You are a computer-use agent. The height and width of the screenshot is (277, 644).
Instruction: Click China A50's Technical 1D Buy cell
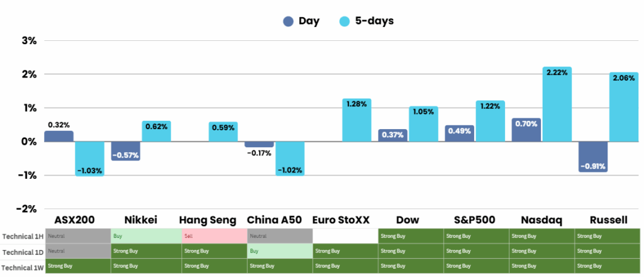pos(279,251)
